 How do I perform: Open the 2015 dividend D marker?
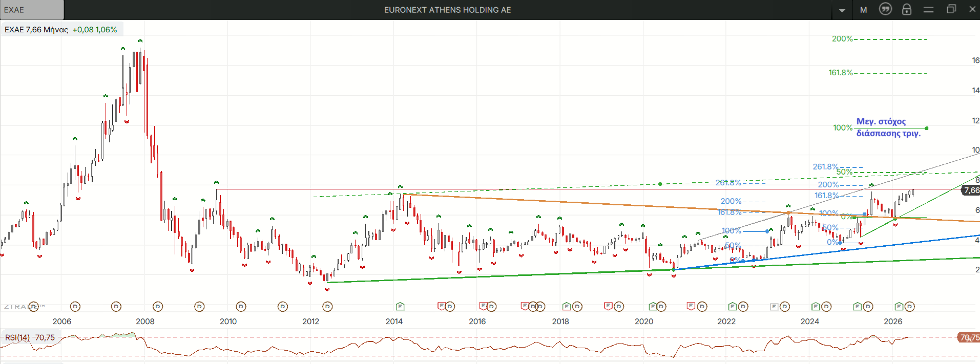tap(450, 307)
